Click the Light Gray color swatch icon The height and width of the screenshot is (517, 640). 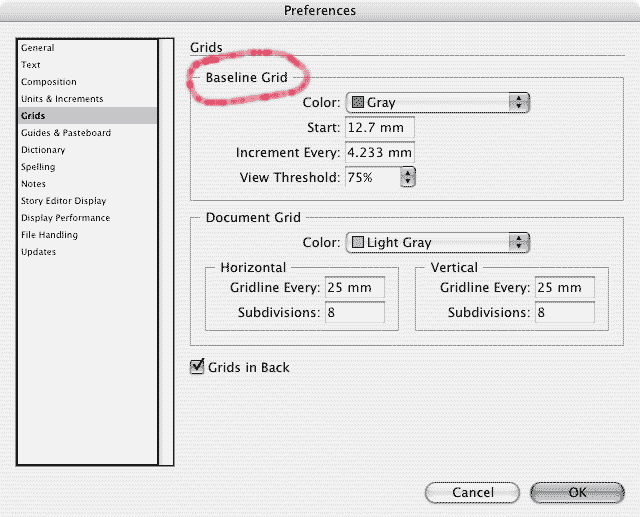click(x=358, y=242)
